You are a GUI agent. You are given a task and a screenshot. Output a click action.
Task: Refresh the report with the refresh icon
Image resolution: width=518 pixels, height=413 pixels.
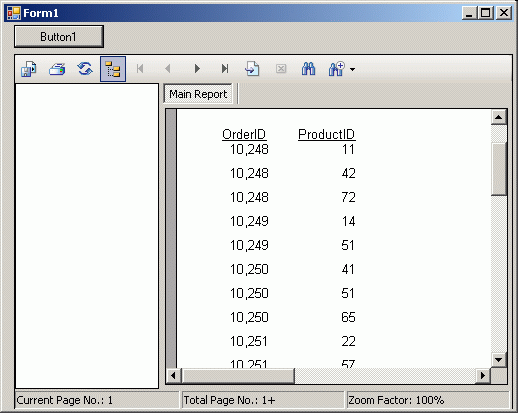(x=85, y=69)
